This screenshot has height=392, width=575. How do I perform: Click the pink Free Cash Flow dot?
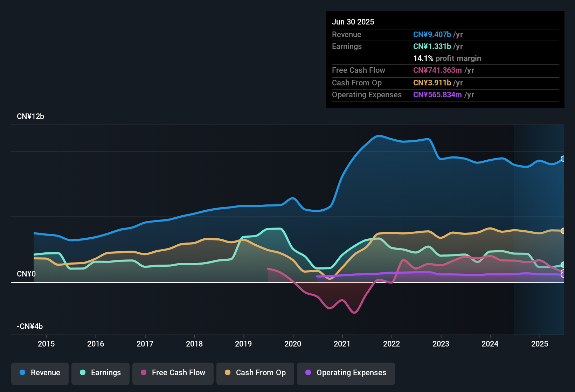[144, 373]
